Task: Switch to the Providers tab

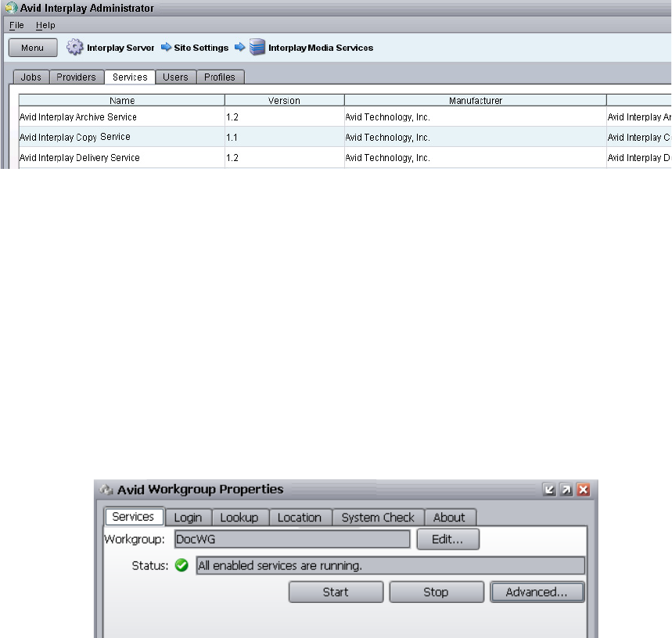Action: click(77, 77)
